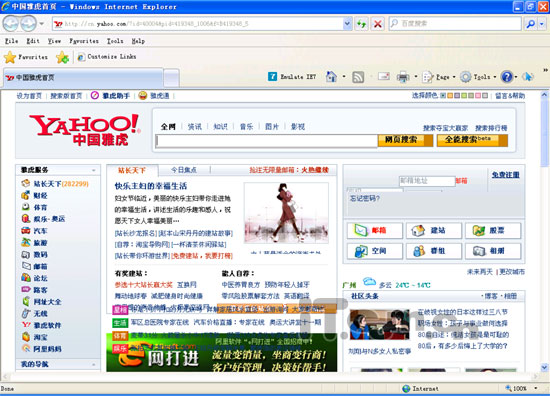Open the gear Tools command menu

click(478, 76)
